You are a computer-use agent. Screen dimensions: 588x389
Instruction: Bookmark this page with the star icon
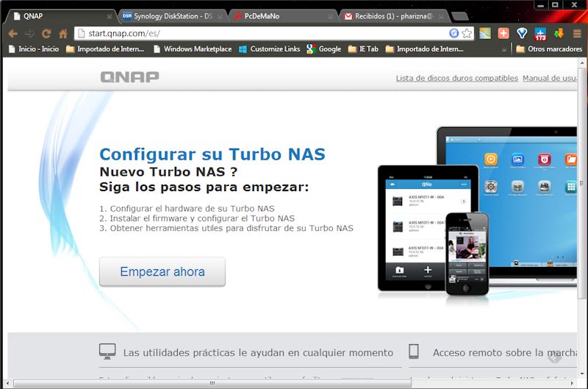pos(467,33)
